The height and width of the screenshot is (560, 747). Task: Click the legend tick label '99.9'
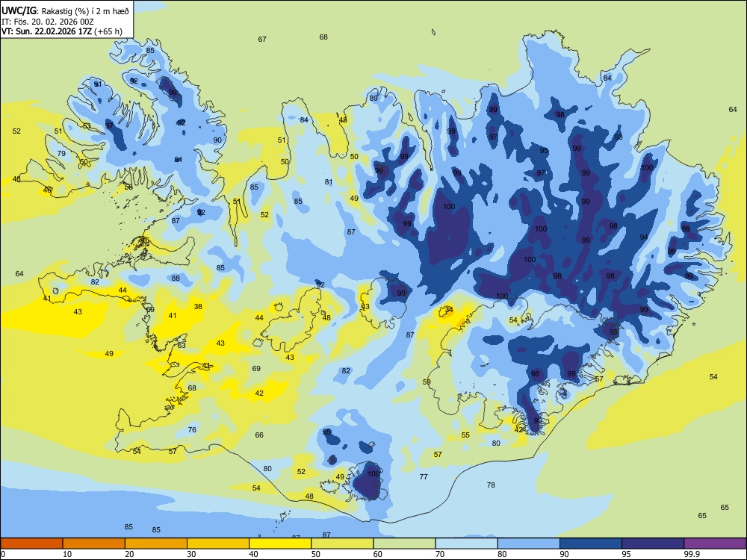click(691, 554)
